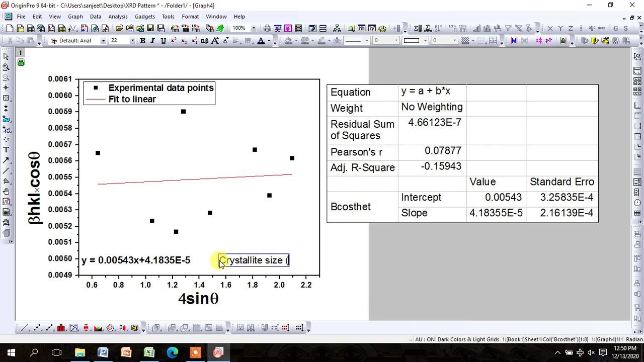This screenshot has width=644, height=362.
Task: Click inside the Crystallite size text box
Action: coord(254,260)
